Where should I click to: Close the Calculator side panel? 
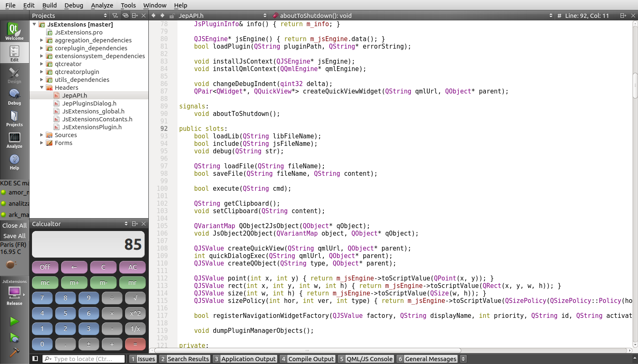point(144,224)
